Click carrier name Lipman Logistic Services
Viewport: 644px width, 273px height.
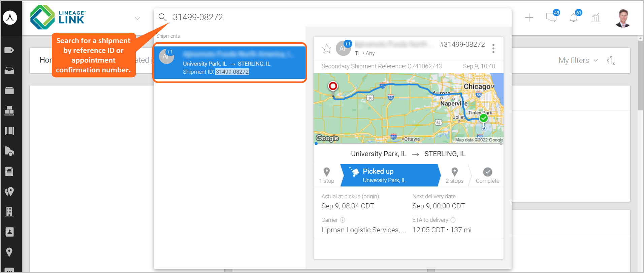[x=364, y=230]
